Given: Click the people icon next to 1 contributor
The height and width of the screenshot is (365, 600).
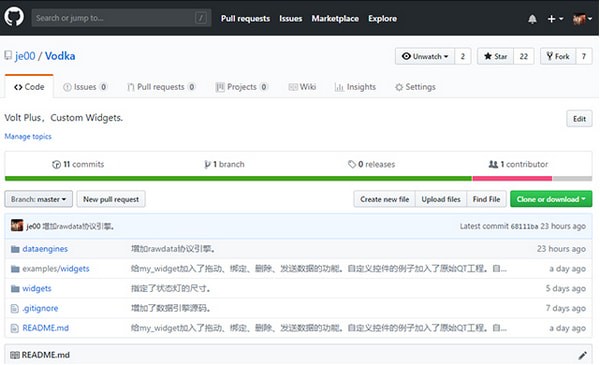Looking at the screenshot, I should click(x=493, y=165).
